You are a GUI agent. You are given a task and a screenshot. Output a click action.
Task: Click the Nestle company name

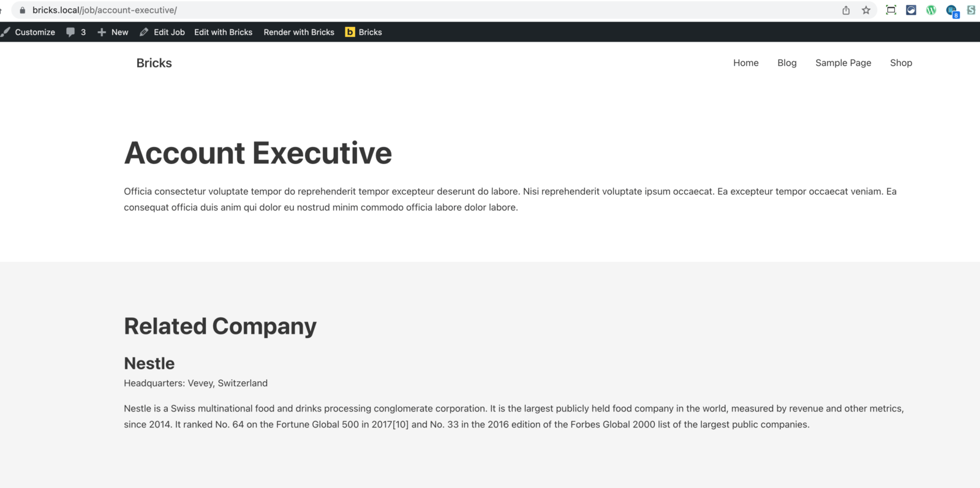point(149,363)
